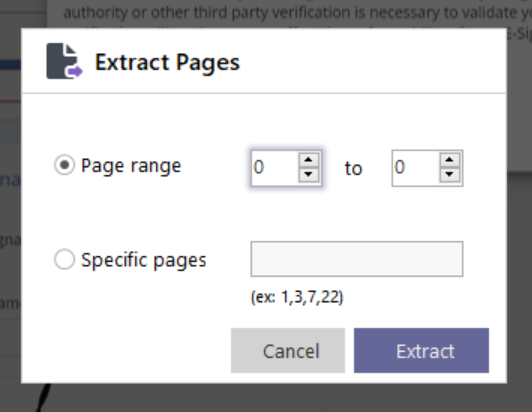Image resolution: width=532 pixels, height=412 pixels.
Task: Click the dimmed background area below the dialog
Action: [x=271, y=398]
